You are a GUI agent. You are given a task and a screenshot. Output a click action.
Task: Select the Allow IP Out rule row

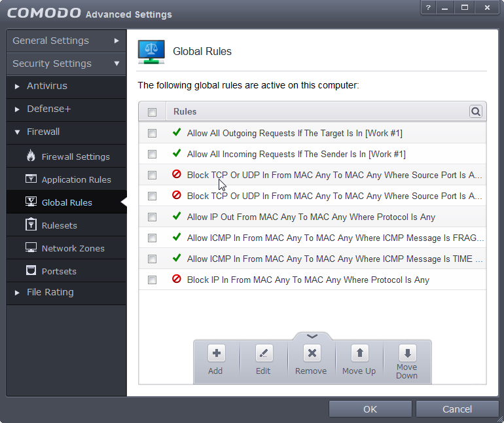point(311,217)
